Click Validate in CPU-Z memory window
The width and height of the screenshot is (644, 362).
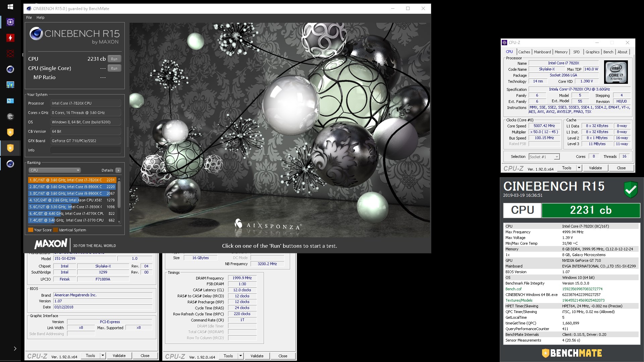[257, 356]
